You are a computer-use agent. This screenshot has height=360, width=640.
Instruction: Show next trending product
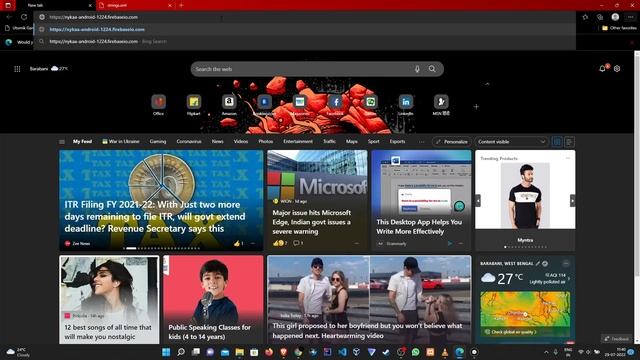point(572,200)
